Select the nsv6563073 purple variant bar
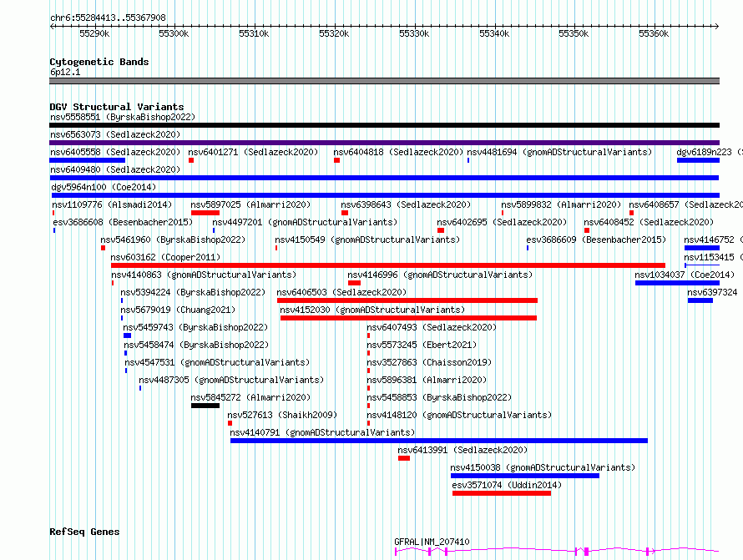This screenshot has width=743, height=560. pos(384,143)
